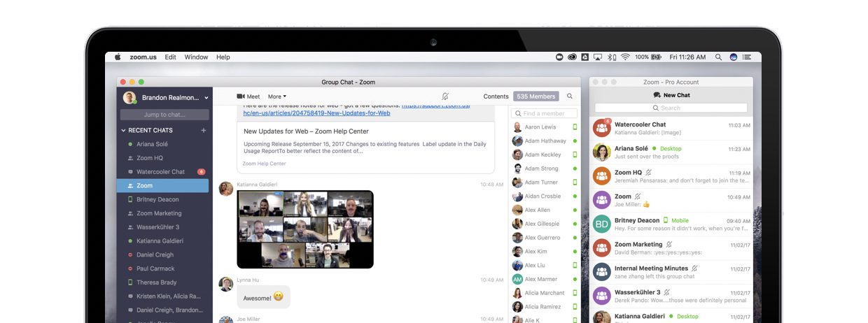The image size is (868, 323).
Task: Click Katianna Galdieri's avatar in the chat
Action: (x=226, y=189)
